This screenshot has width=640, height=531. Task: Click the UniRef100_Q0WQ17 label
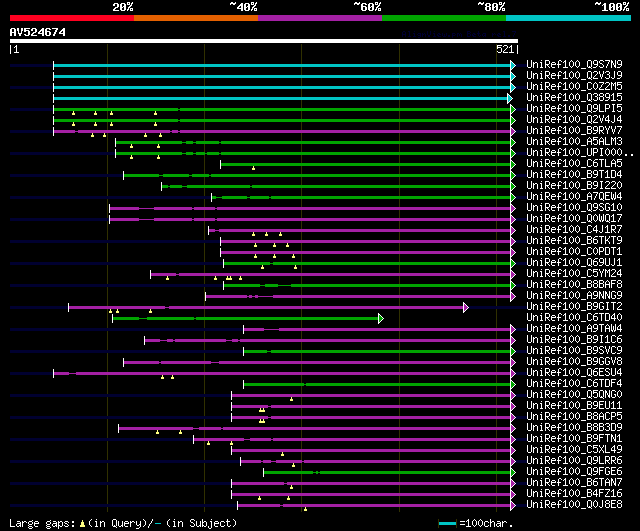coord(574,219)
